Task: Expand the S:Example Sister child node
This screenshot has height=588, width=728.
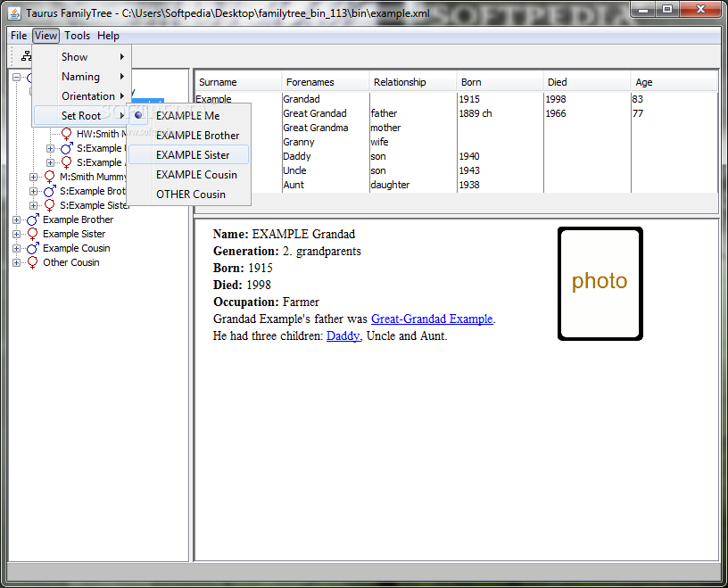Action: tap(33, 206)
